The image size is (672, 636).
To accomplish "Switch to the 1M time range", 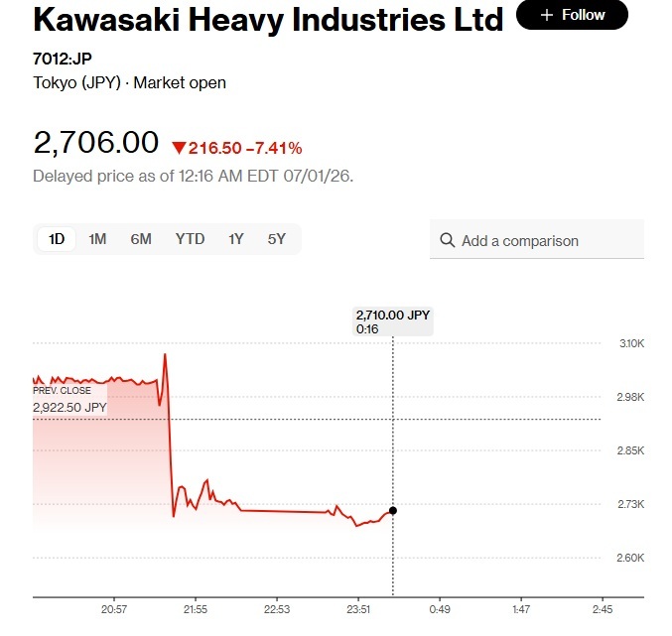I will coord(97,239).
